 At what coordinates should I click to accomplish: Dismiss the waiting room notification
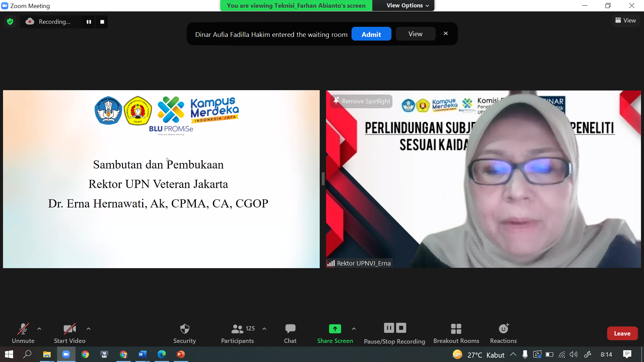[x=446, y=33]
